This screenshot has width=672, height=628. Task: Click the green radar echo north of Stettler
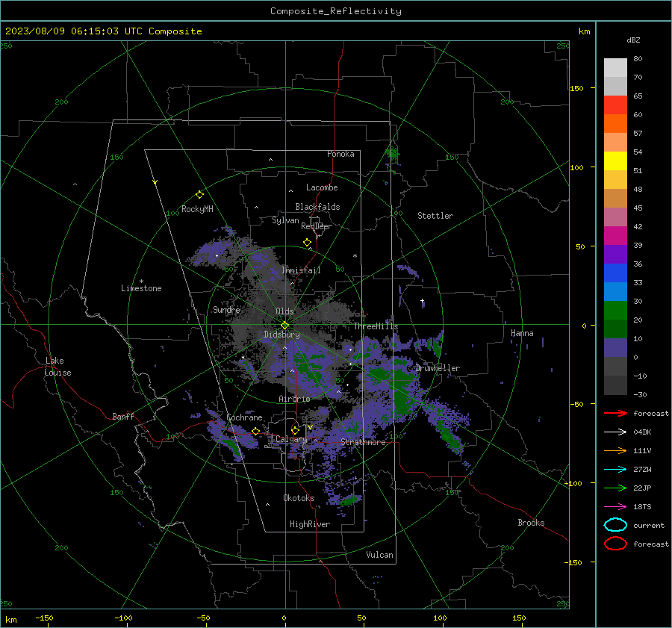click(391, 153)
